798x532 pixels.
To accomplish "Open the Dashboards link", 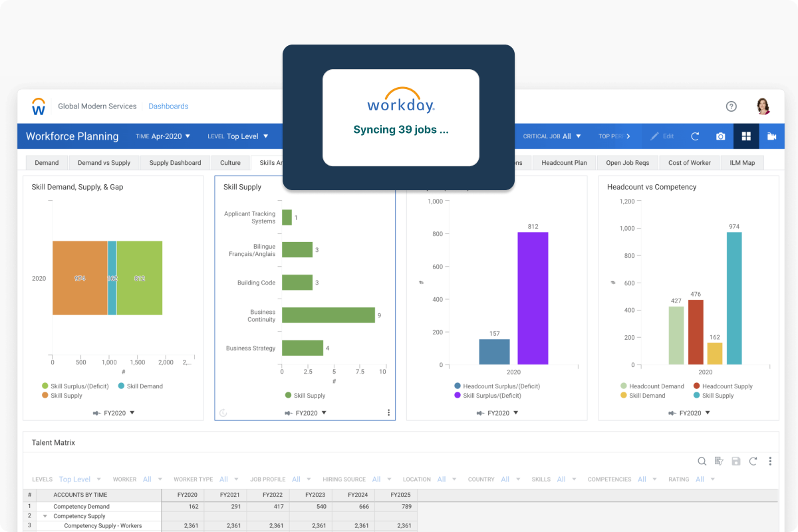I will pyautogui.click(x=168, y=106).
